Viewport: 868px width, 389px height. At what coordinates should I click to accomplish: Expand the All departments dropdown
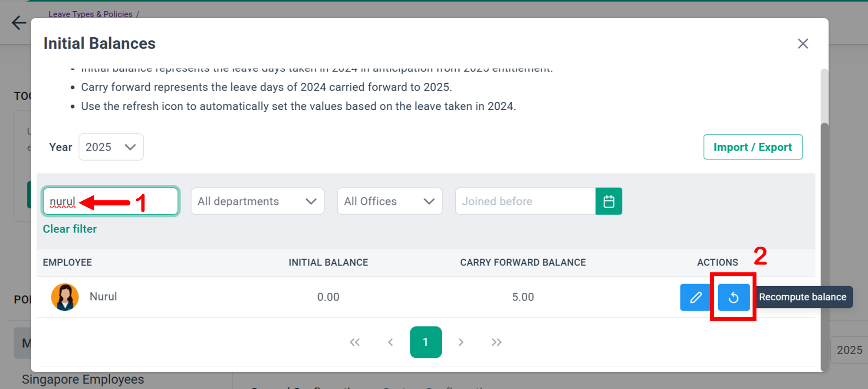click(257, 201)
